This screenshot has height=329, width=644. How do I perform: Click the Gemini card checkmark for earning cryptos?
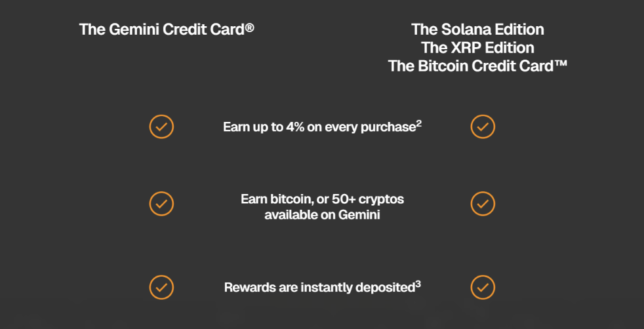pos(161,204)
